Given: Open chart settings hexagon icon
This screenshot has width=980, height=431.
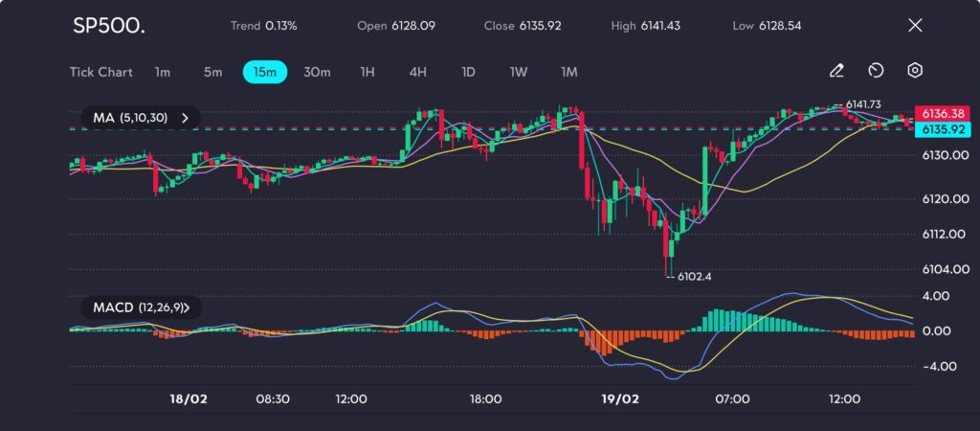Looking at the screenshot, I should click(915, 71).
